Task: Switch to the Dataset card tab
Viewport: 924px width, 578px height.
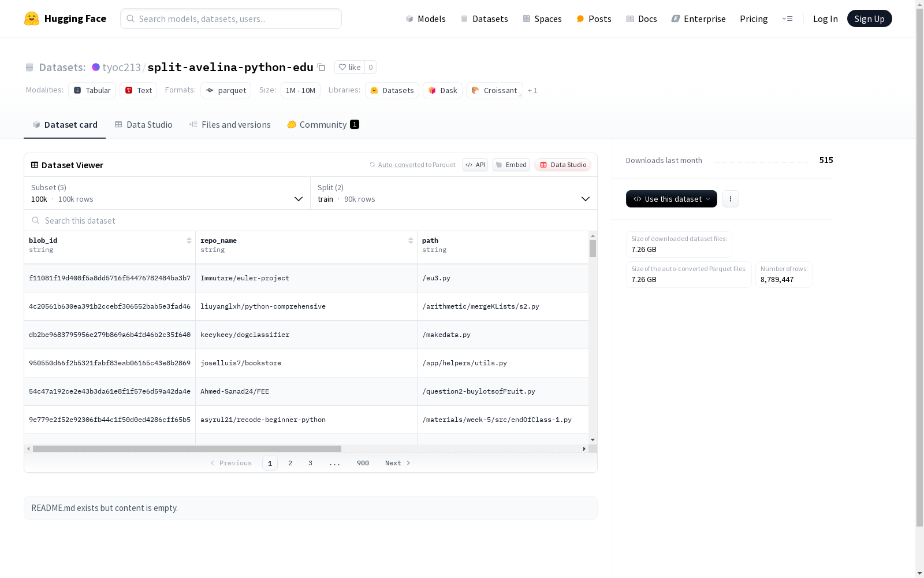Action: pos(65,124)
